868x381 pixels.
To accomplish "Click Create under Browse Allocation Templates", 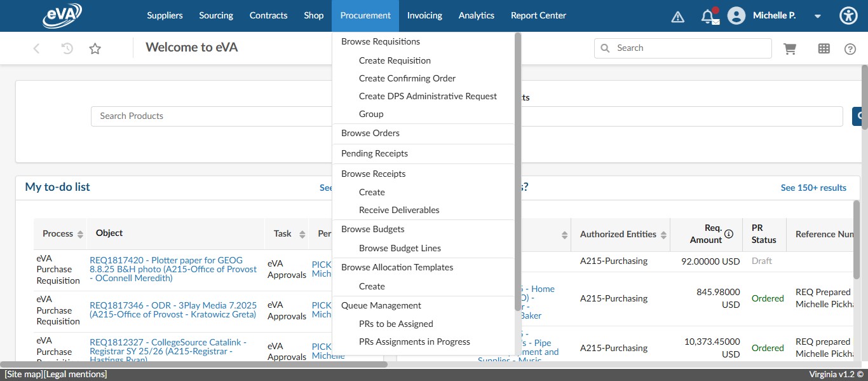I will tap(372, 286).
